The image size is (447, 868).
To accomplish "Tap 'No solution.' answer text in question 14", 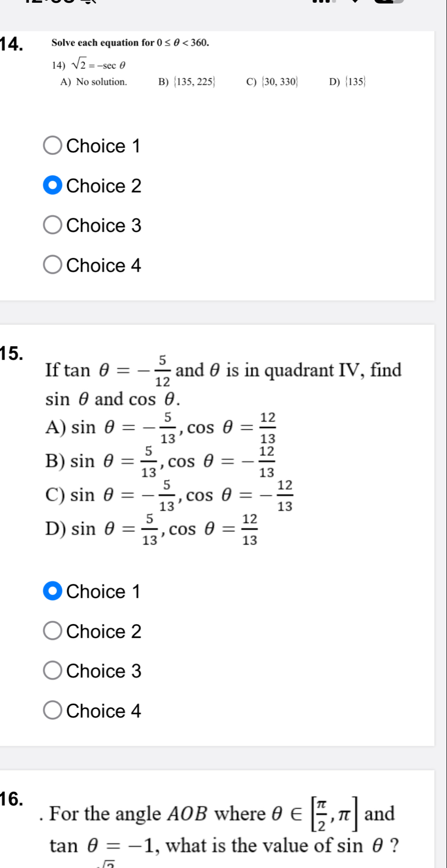I will coord(101,82).
